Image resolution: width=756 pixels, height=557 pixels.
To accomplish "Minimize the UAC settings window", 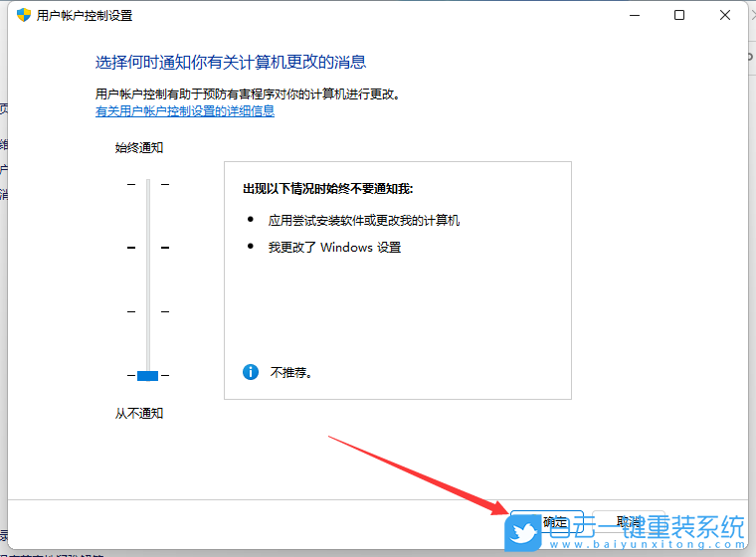I will 635,16.
